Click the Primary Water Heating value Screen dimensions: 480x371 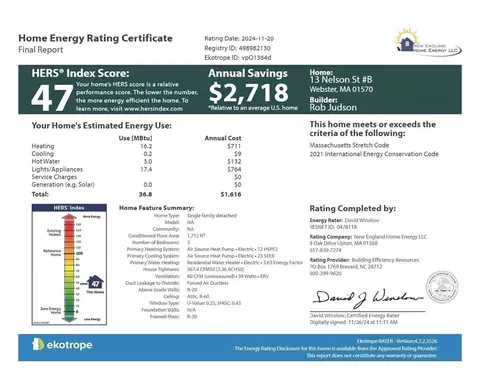point(245,263)
